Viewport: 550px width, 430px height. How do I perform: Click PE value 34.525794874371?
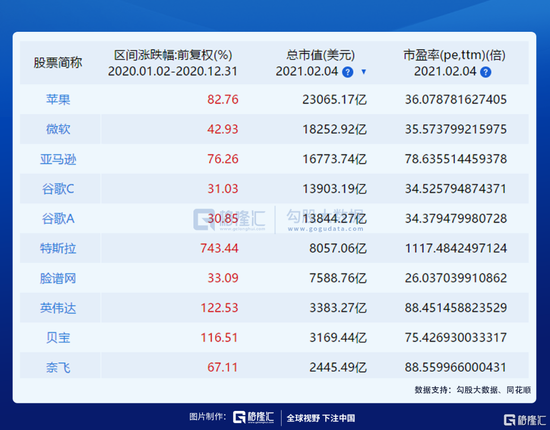pyautogui.click(x=456, y=189)
